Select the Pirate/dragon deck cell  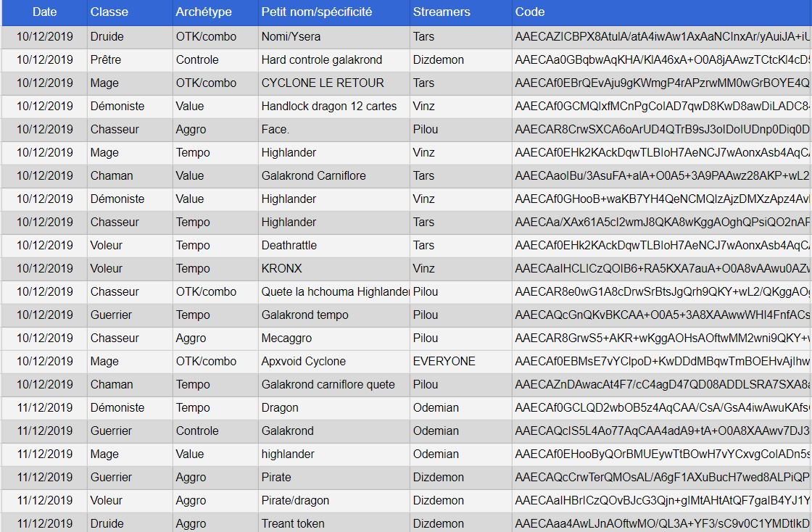click(x=295, y=500)
